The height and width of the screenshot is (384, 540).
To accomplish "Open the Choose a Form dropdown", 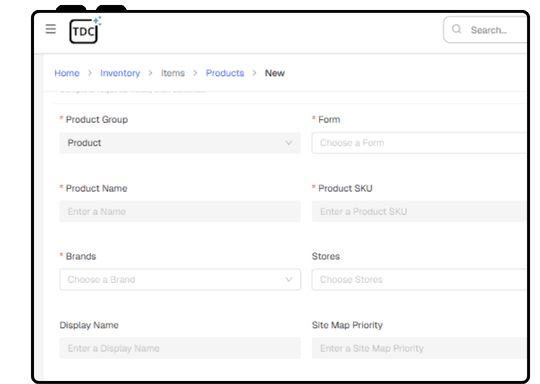I will coord(419,143).
